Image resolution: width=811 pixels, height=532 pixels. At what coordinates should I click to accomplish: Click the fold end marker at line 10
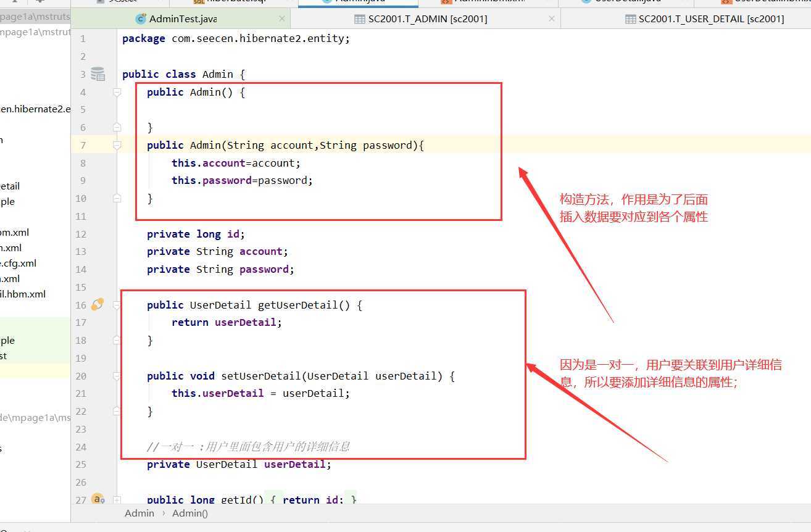[117, 198]
